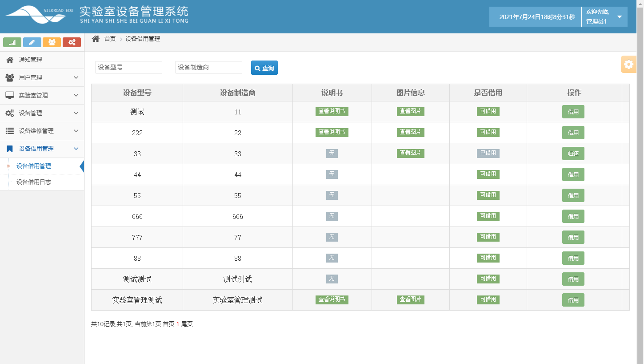Image resolution: width=644 pixels, height=364 pixels.
Task: Click 归还 to return device 33
Action: point(573,153)
